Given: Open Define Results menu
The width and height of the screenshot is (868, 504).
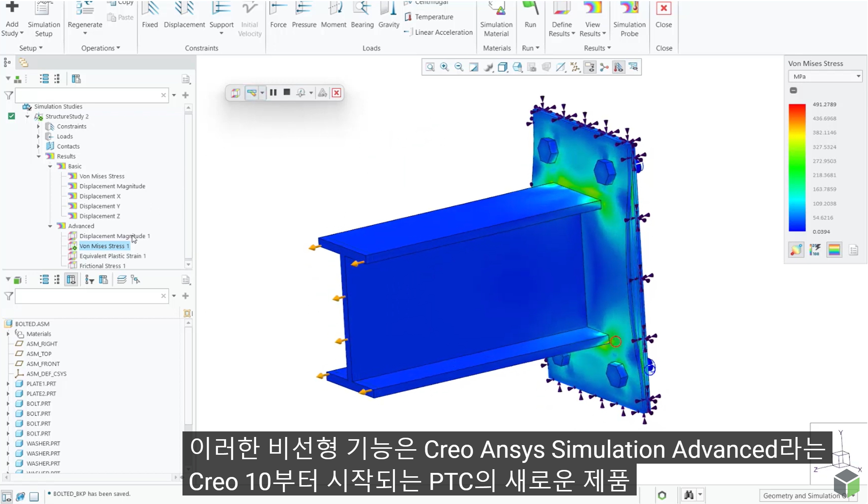Looking at the screenshot, I should (x=562, y=29).
